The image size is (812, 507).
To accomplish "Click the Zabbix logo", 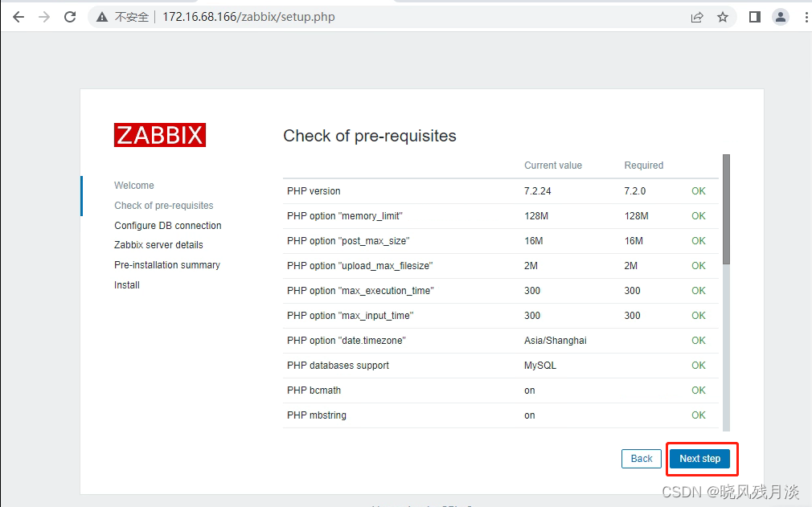I will point(160,135).
